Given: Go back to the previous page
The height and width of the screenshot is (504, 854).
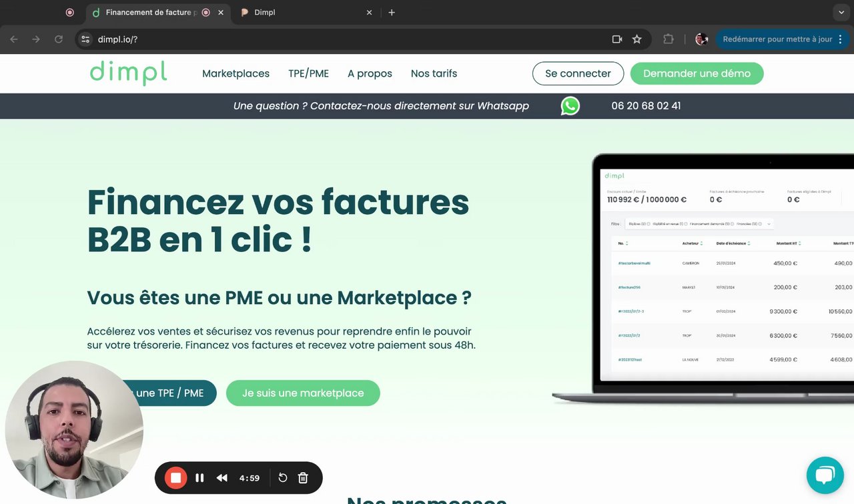Looking at the screenshot, I should point(14,39).
